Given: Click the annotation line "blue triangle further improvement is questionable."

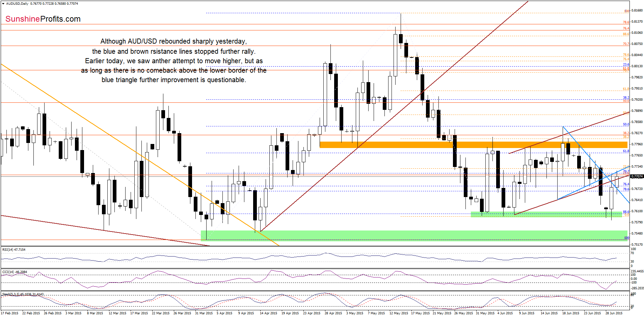Looking at the screenshot, I should pos(174,80).
